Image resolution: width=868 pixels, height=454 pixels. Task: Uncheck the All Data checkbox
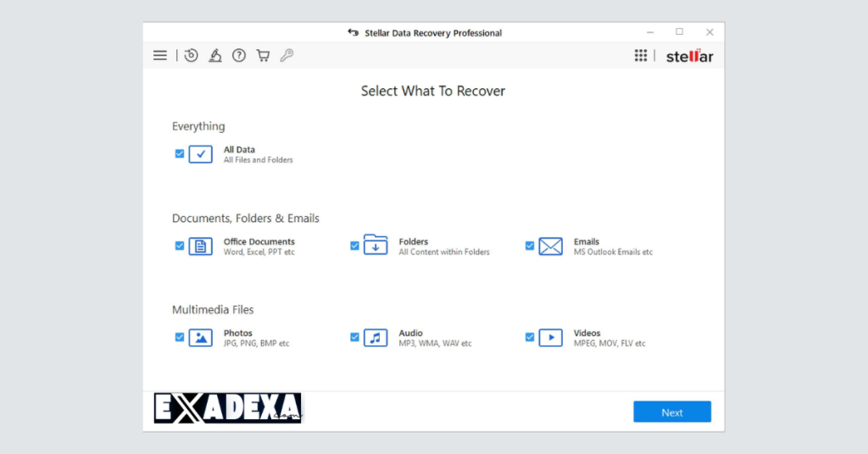click(x=180, y=153)
